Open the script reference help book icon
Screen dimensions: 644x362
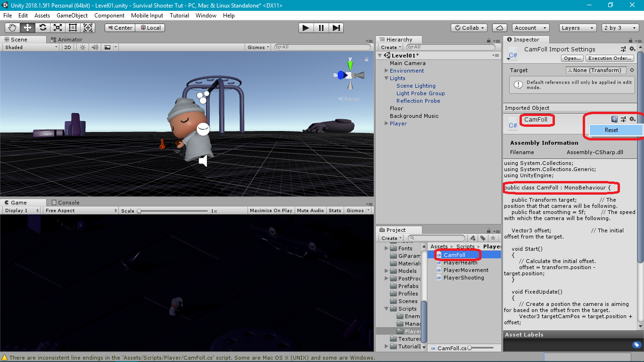coord(614,119)
